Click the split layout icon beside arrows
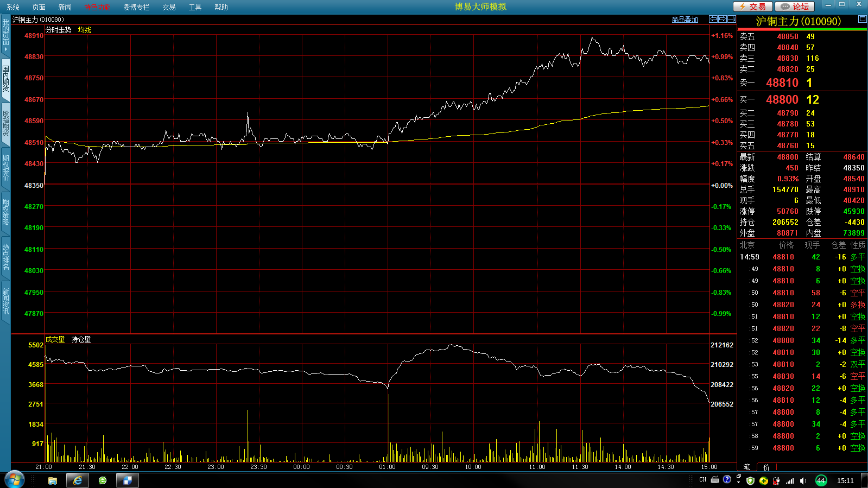Screen dimensions: 868x488 coord(731,19)
